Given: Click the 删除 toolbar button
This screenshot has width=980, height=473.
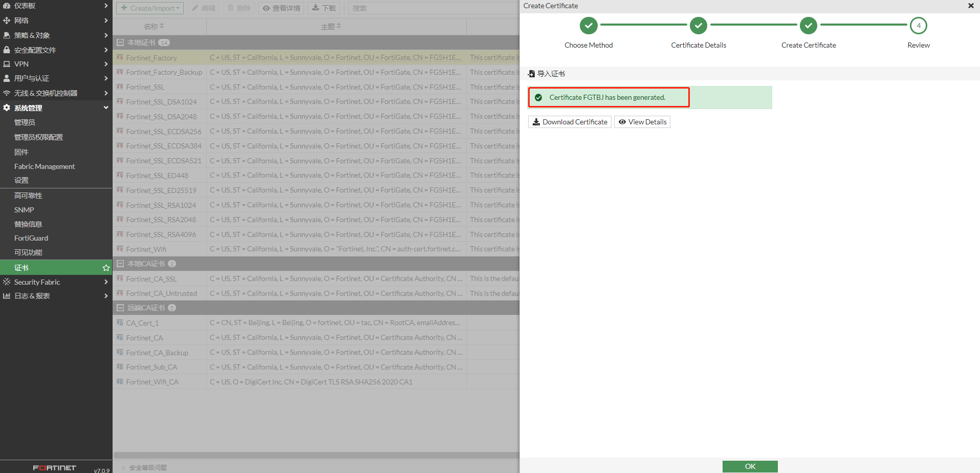Looking at the screenshot, I should coord(239,8).
